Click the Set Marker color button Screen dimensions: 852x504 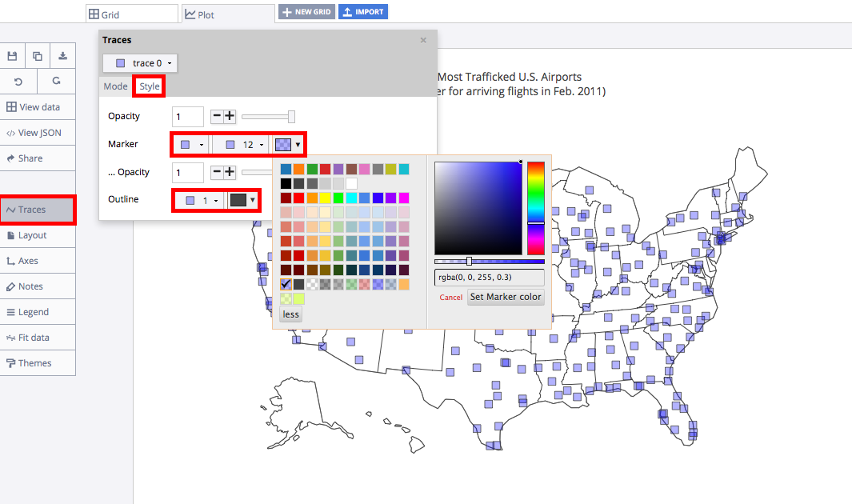pyautogui.click(x=506, y=297)
